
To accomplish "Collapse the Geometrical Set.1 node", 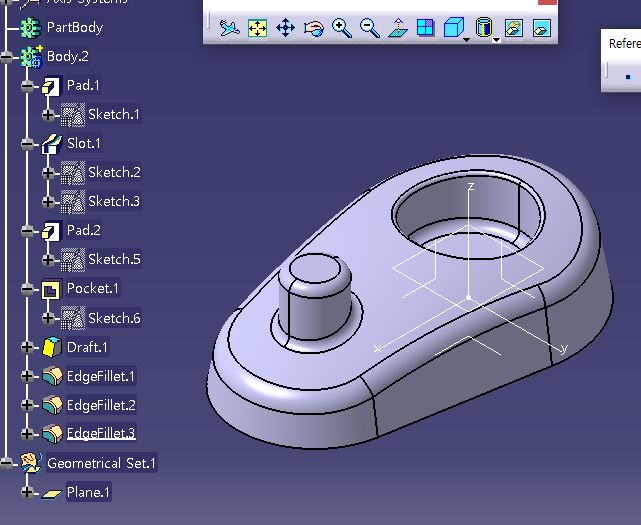I will pos(7,463).
